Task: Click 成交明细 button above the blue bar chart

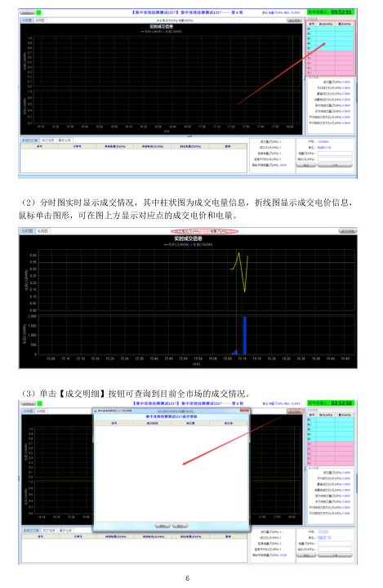Action: (x=347, y=231)
